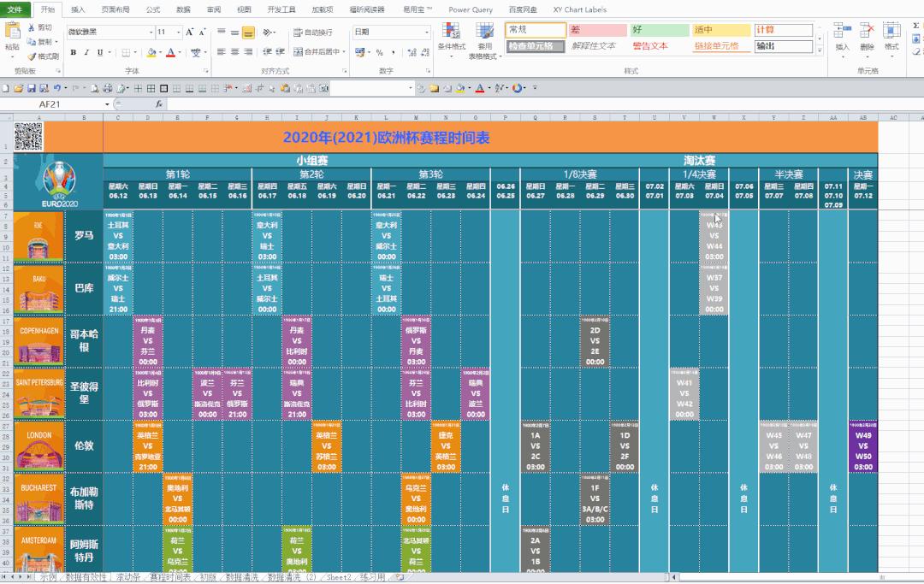Open the font name dropdown (微软雅黑)
Viewport: 924px width, 584px height.
coord(151,32)
